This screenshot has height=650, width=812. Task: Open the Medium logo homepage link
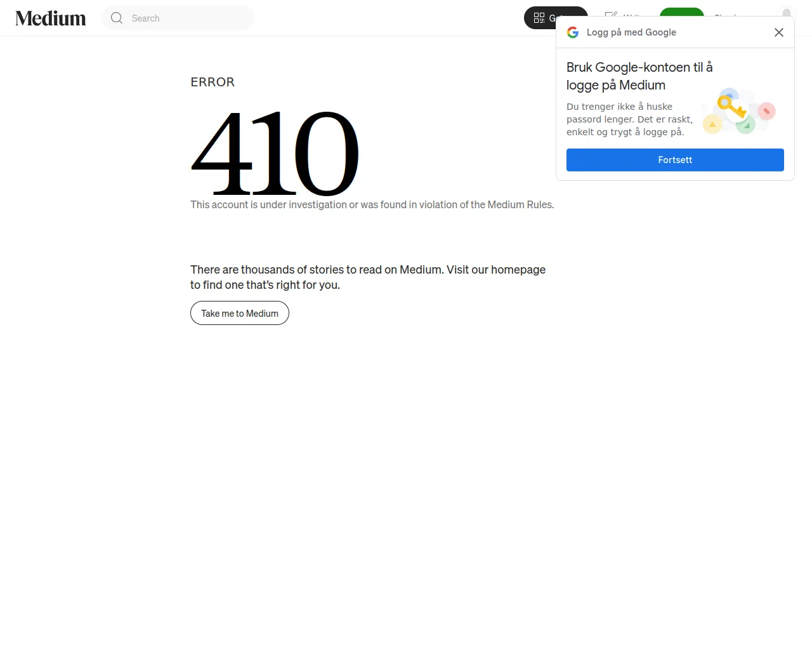(x=51, y=18)
